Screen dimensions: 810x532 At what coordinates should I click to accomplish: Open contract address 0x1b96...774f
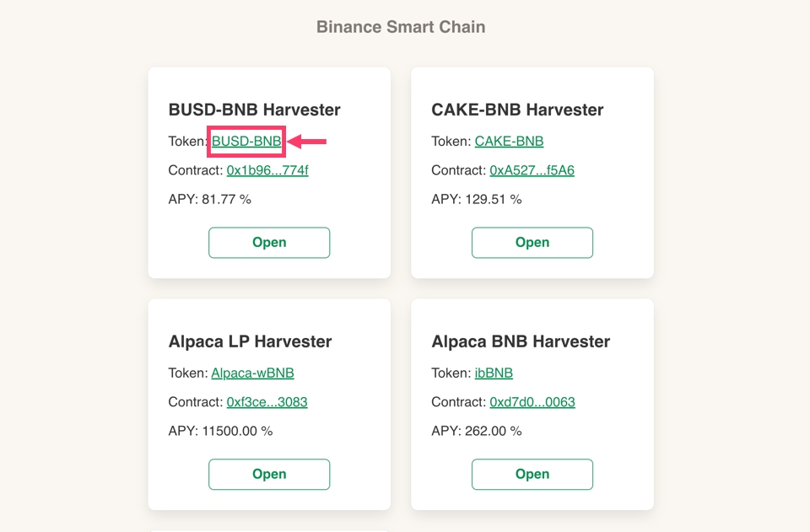267,170
